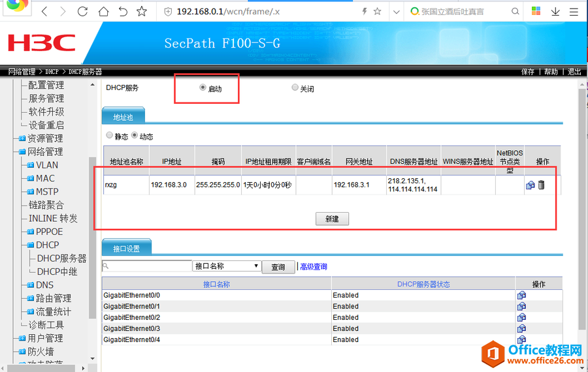Image resolution: width=588 pixels, height=372 pixels.
Task: Click the lightning speed-mode icon in address bar
Action: [x=364, y=12]
